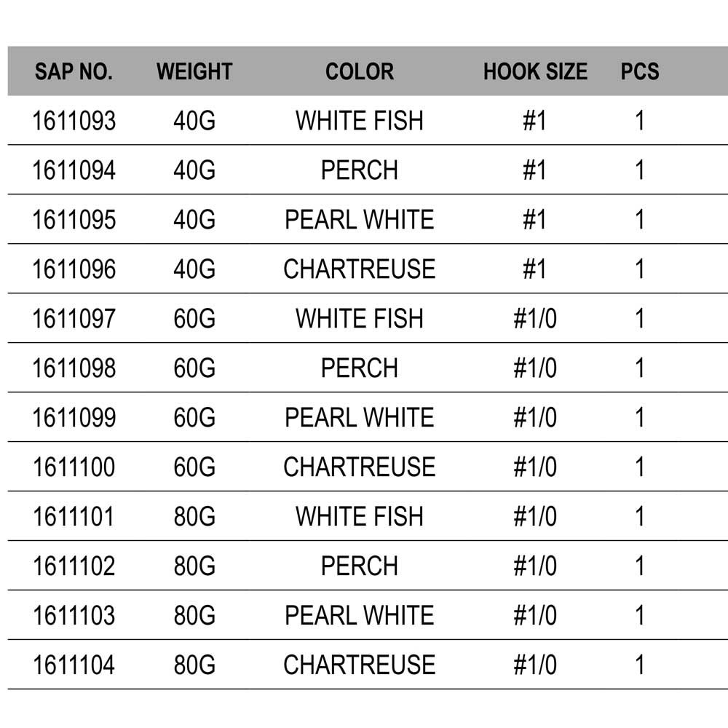Click the #1 hook size in row 1611093
This screenshot has height=728, width=728.
tap(535, 121)
